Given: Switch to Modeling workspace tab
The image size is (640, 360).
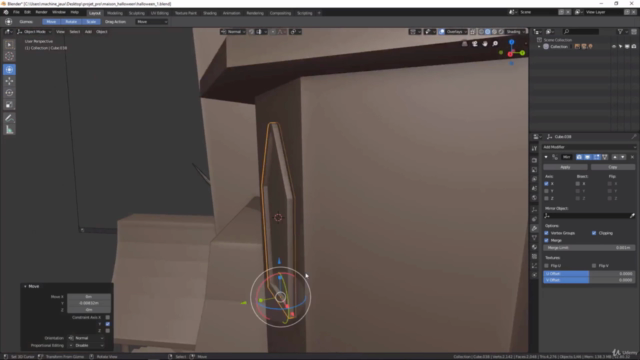Looking at the screenshot, I should point(115,13).
